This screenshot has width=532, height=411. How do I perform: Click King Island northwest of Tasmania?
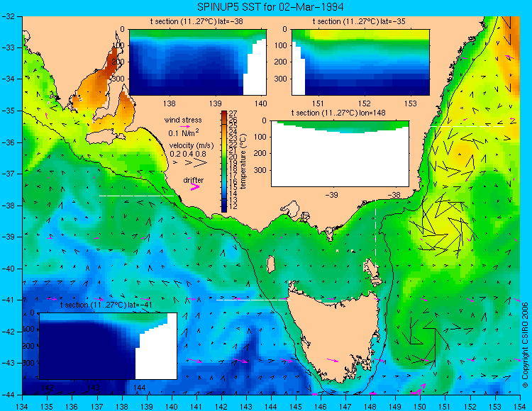pos(270,264)
